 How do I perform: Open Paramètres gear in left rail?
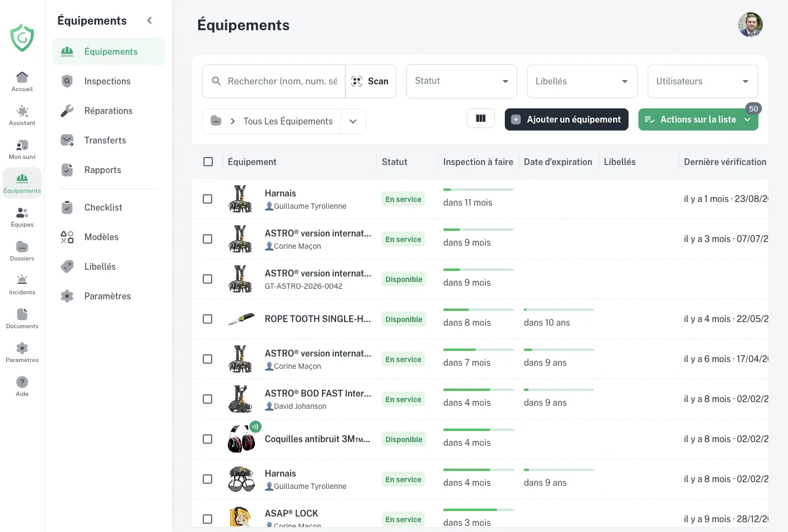[22, 348]
